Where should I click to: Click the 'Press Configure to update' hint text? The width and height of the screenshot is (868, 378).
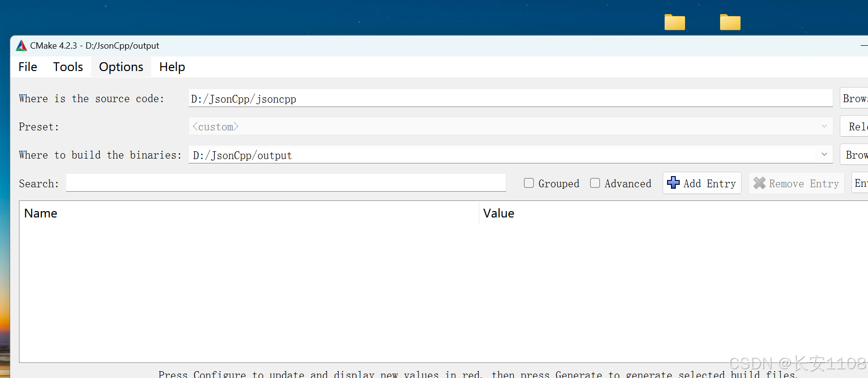pyautogui.click(x=478, y=374)
